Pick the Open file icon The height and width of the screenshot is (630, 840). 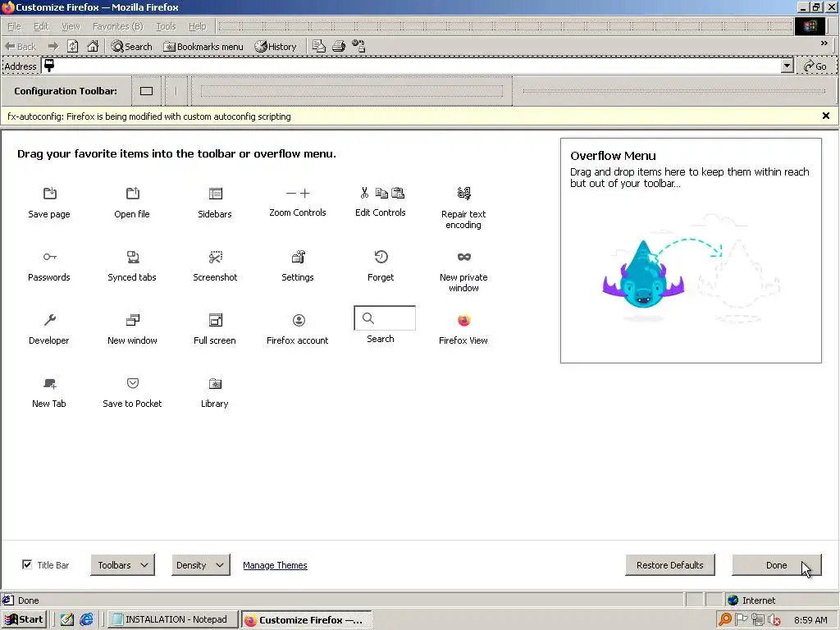(132, 194)
